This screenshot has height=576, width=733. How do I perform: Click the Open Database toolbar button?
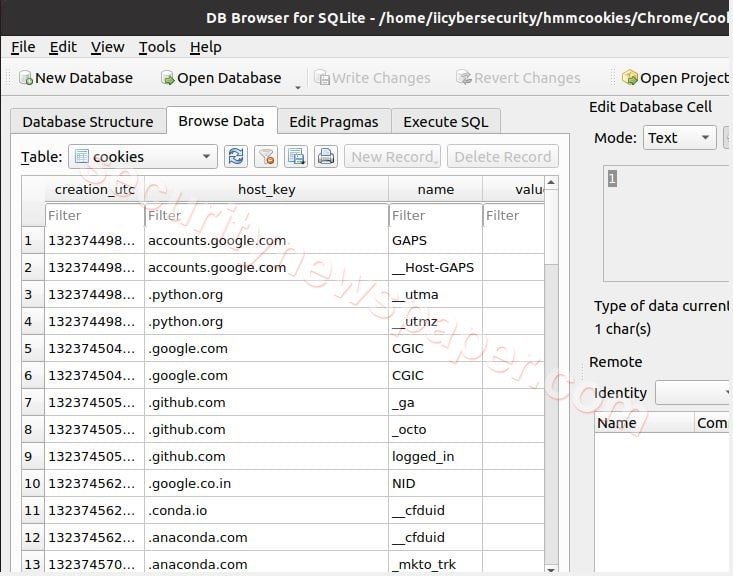[221, 78]
